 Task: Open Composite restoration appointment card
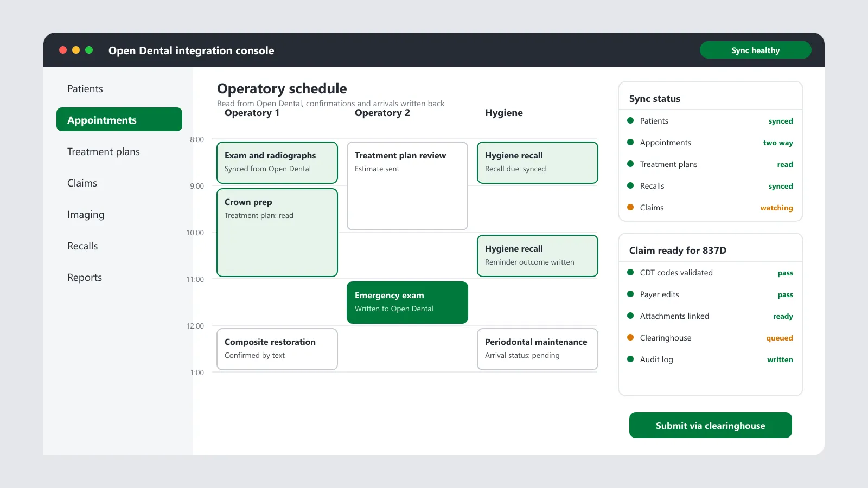coord(277,349)
